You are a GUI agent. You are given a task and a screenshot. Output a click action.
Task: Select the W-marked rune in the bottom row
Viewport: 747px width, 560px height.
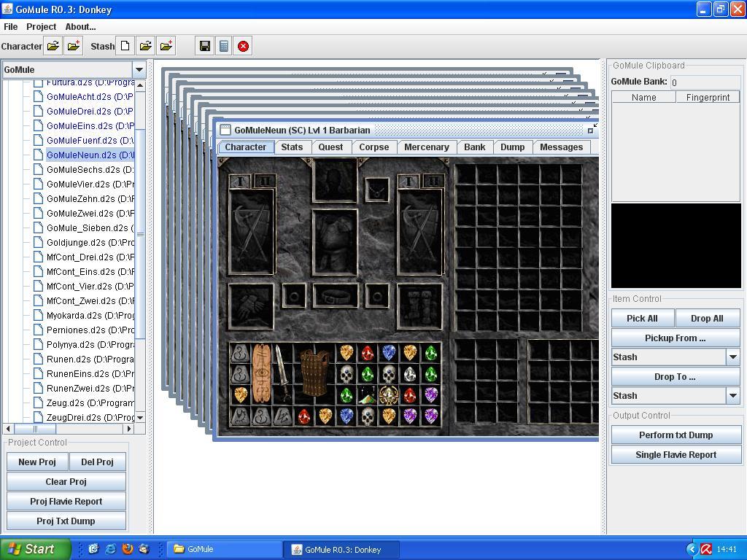(282, 416)
